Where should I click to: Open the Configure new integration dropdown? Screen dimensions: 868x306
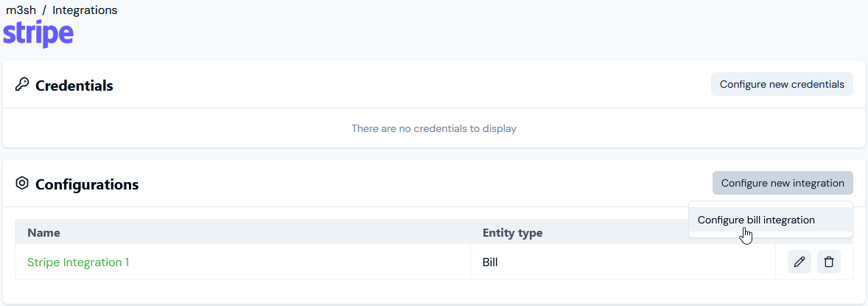pos(783,183)
